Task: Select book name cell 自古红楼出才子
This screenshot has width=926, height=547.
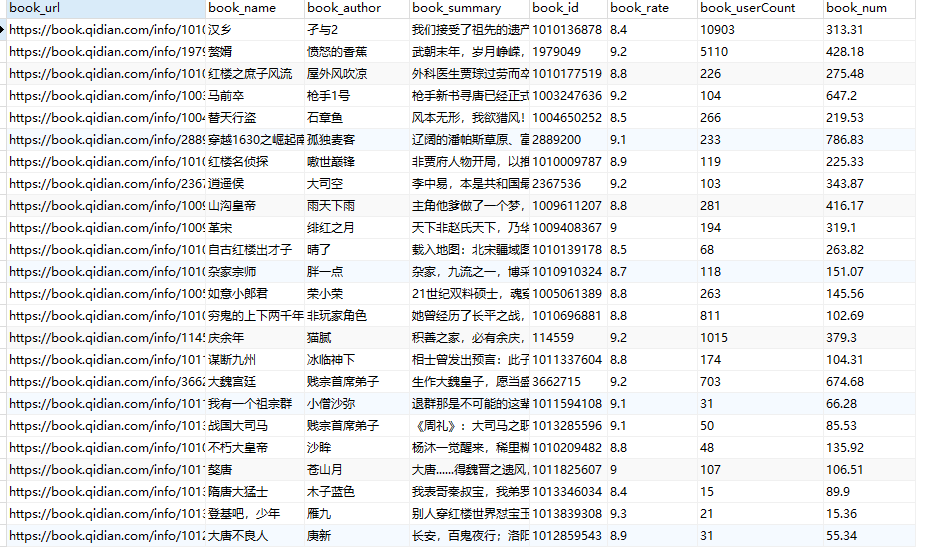Action: [x=255, y=249]
